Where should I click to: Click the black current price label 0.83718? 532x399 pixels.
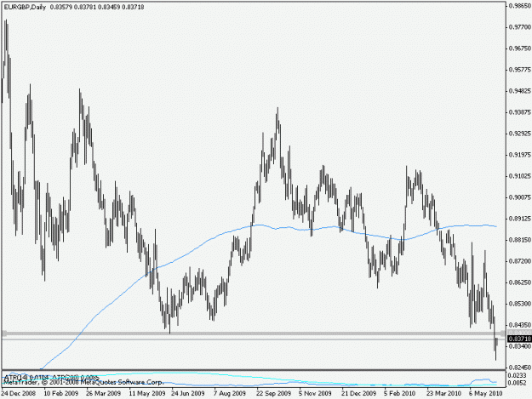[519, 339]
